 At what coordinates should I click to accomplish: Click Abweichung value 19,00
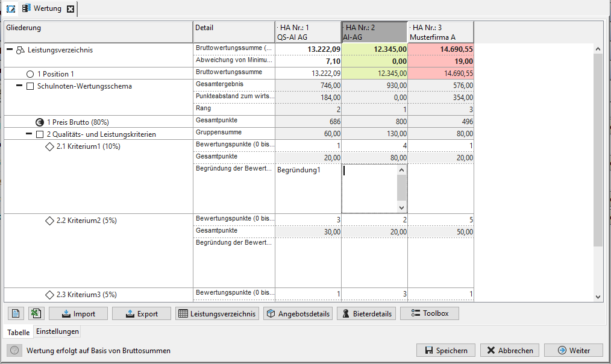(441, 61)
